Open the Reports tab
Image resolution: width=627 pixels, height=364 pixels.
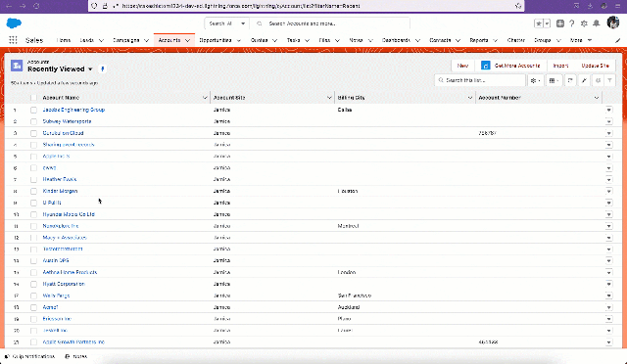pyautogui.click(x=479, y=40)
